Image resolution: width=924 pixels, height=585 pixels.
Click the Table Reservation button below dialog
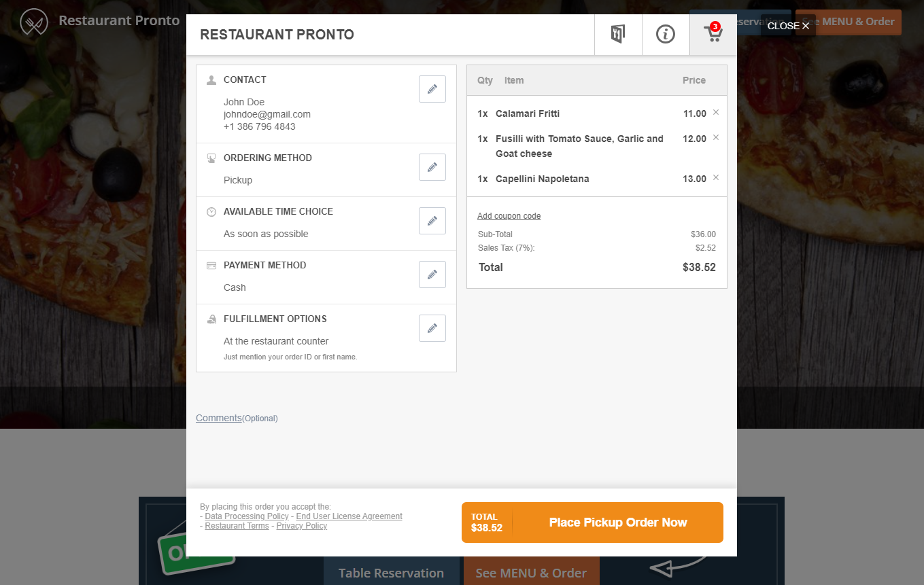[x=392, y=573]
